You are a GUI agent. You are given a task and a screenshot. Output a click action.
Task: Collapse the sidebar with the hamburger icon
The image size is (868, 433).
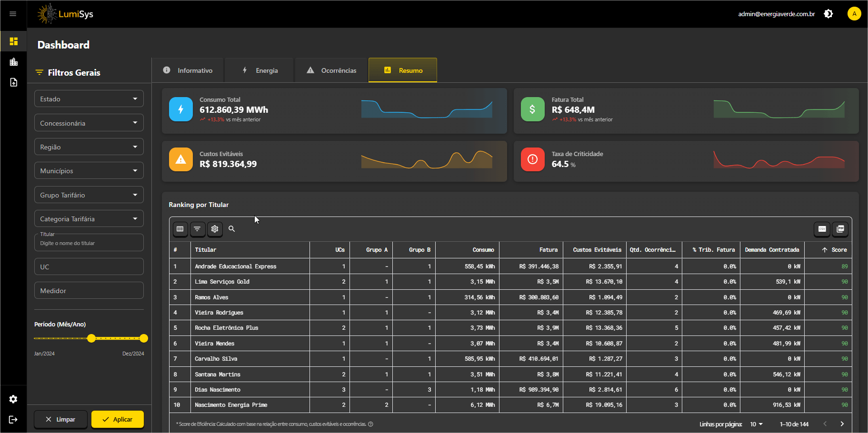[x=13, y=14]
